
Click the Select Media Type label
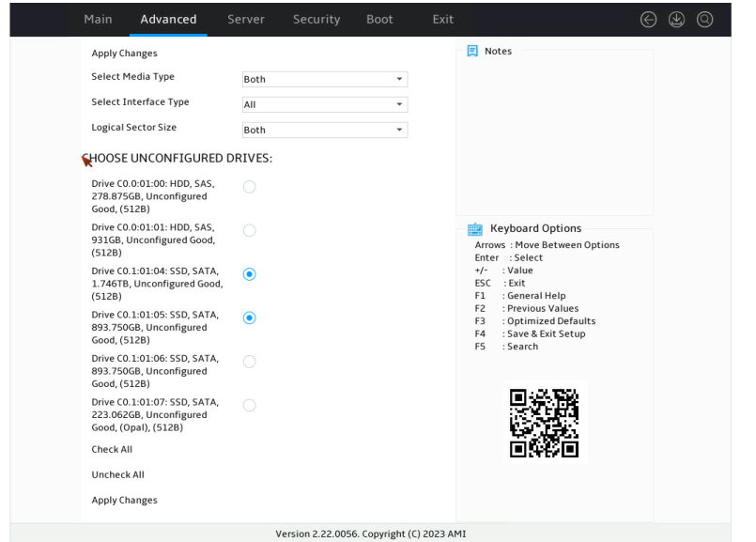click(x=132, y=77)
